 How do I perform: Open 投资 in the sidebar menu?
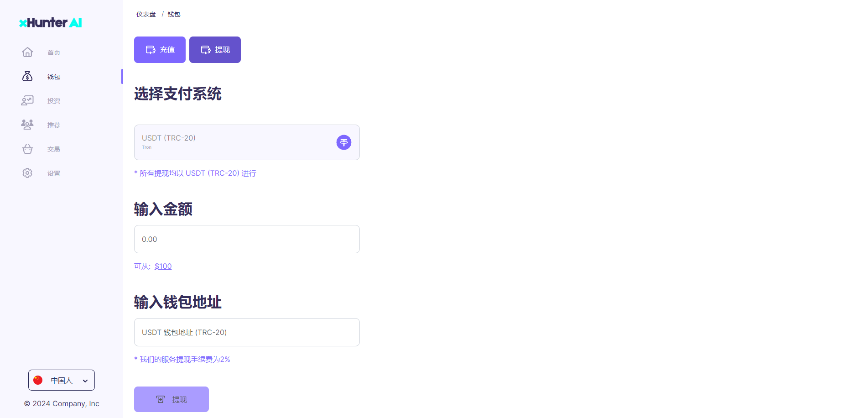pyautogui.click(x=54, y=101)
